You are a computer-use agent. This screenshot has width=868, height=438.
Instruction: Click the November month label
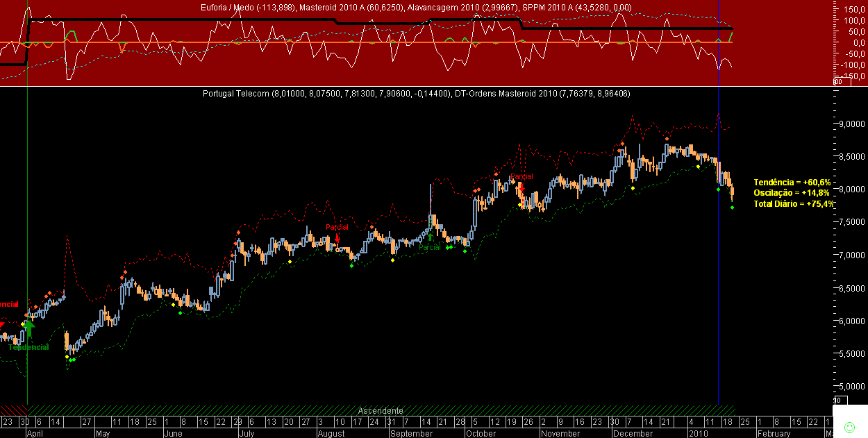pos(560,433)
